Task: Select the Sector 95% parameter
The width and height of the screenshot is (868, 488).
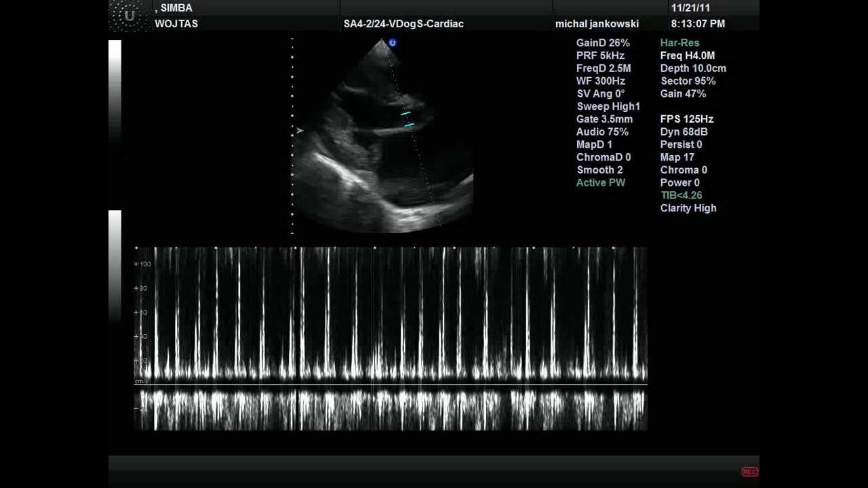Action: pyautogui.click(x=688, y=81)
